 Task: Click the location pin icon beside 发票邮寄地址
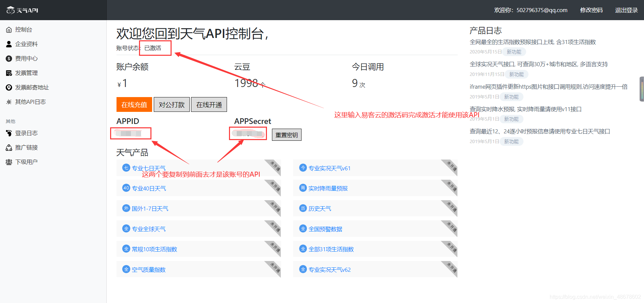[x=9, y=87]
